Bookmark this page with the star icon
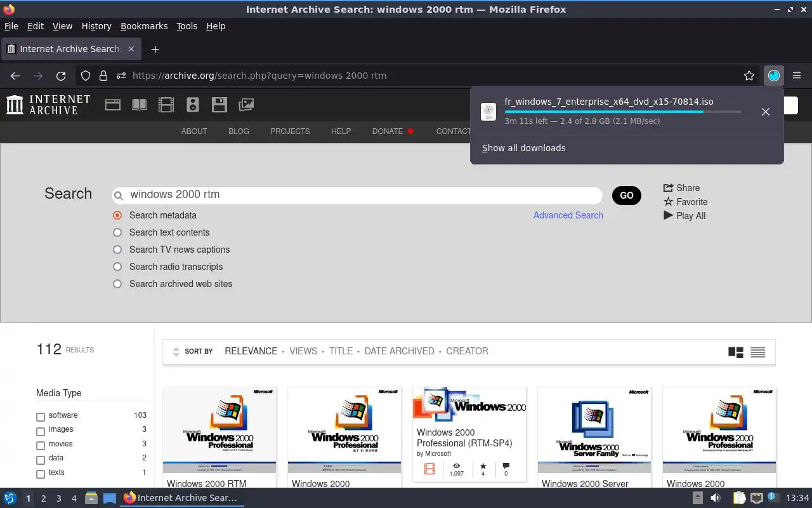 (x=749, y=76)
